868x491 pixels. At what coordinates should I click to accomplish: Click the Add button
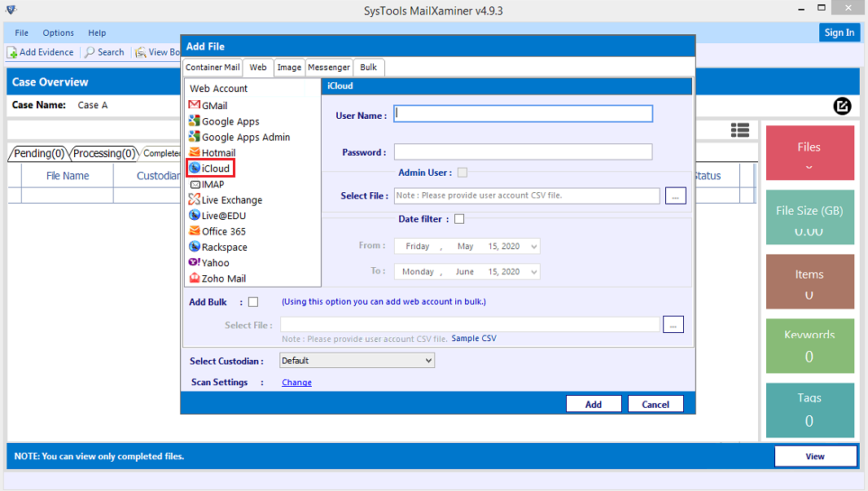[x=594, y=404]
